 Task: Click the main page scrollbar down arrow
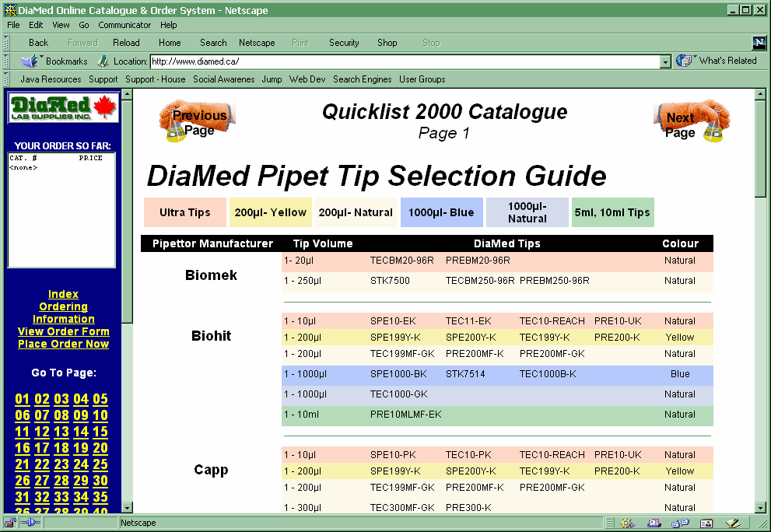pyautogui.click(x=760, y=507)
